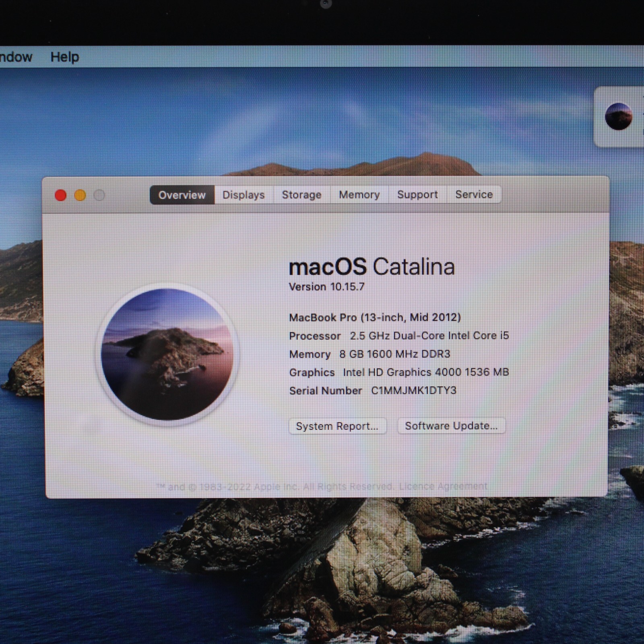Select the Storage tab

coord(301,195)
